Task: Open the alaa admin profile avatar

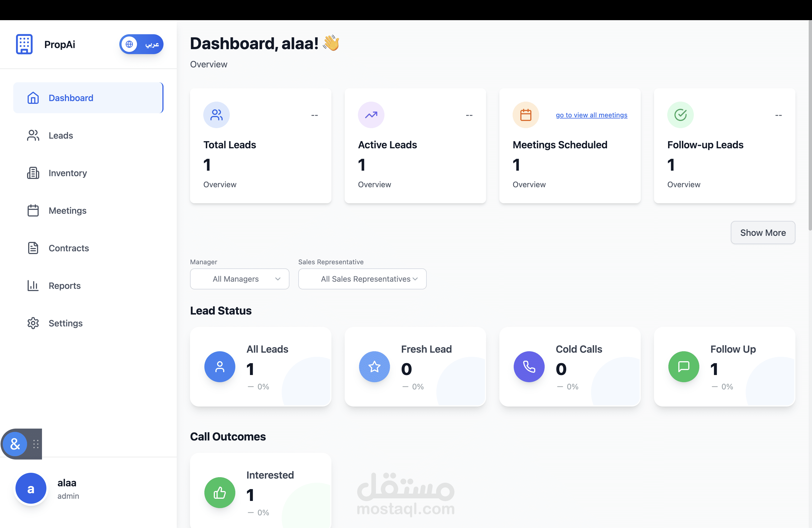Action: 31,489
